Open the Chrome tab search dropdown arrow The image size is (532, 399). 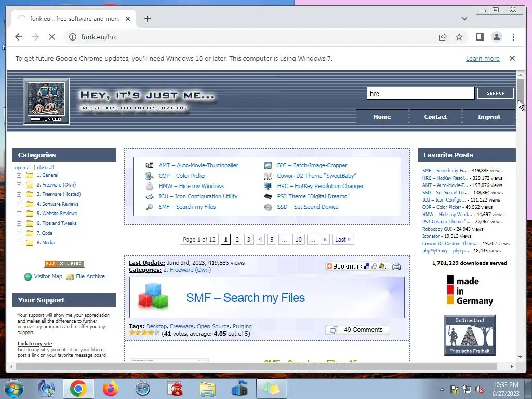coord(464,19)
